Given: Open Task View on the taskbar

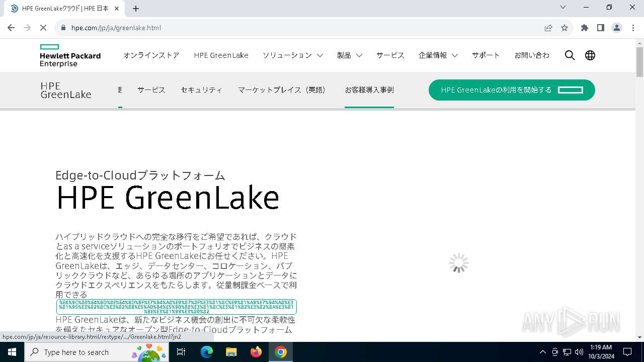Looking at the screenshot, I should click(181, 352).
